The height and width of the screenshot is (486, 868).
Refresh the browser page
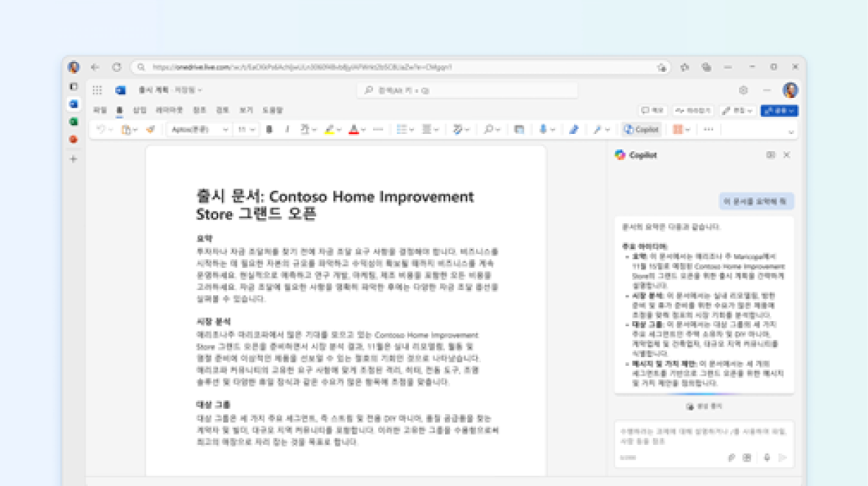pyautogui.click(x=116, y=67)
